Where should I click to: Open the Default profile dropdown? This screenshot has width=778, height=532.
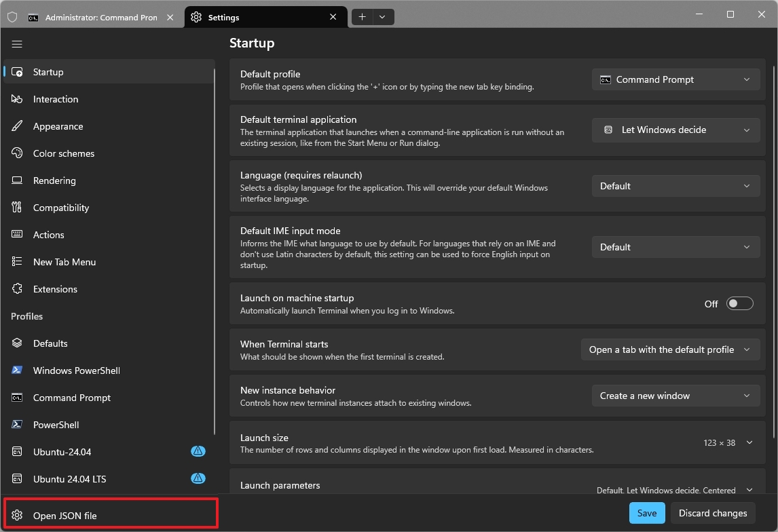click(675, 79)
